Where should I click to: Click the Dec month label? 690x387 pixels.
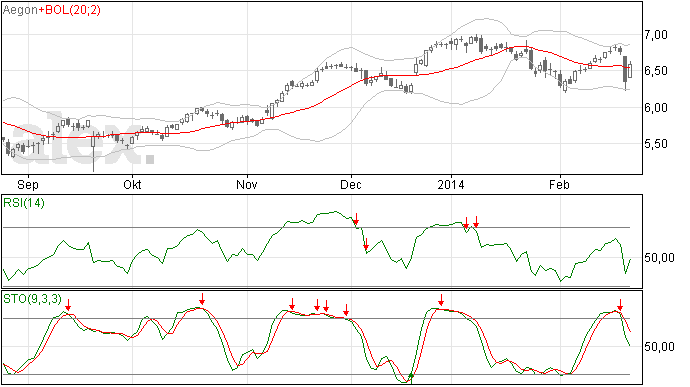coord(351,184)
